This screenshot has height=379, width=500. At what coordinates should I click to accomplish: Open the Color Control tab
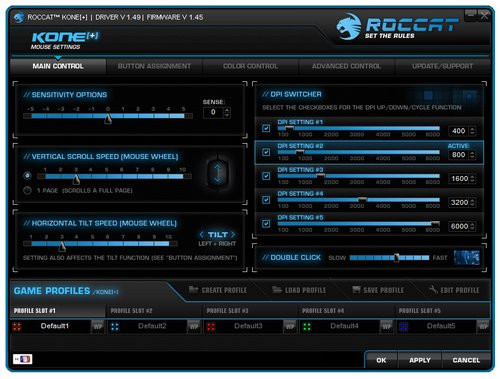pyautogui.click(x=250, y=66)
